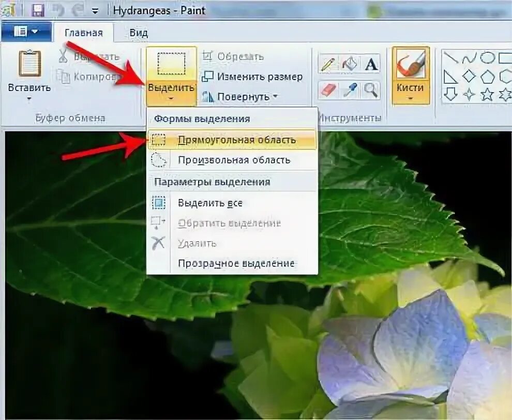The image size is (512, 420).
Task: Click the Undo icon in title bar
Action: coord(59,10)
